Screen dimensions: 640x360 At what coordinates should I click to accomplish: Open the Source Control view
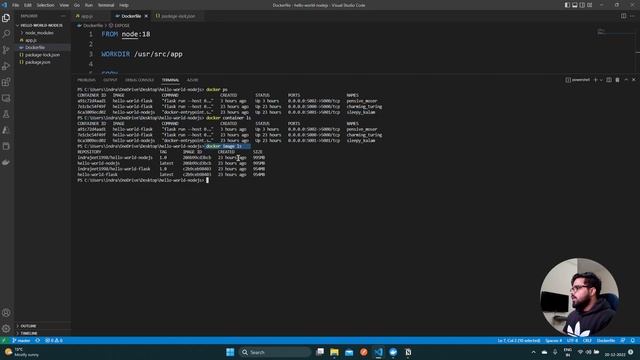6,50
